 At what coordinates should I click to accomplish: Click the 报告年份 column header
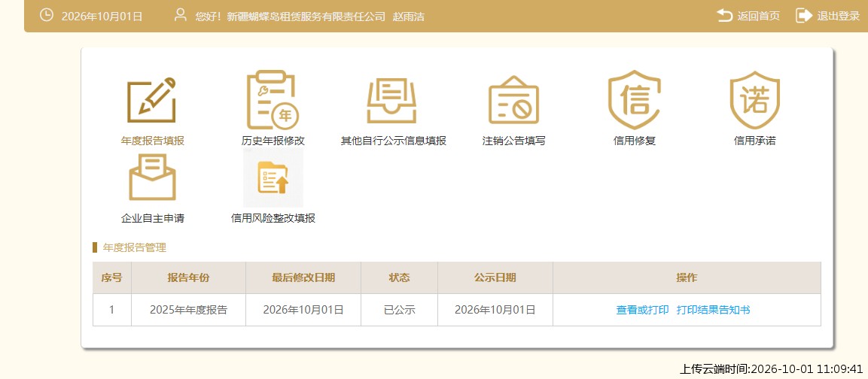[188, 277]
